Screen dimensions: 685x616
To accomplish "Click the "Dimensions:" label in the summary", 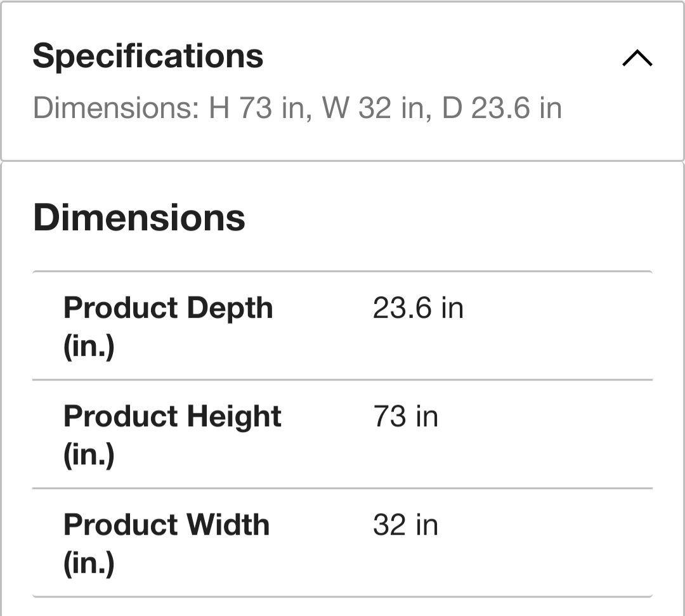I will (116, 108).
